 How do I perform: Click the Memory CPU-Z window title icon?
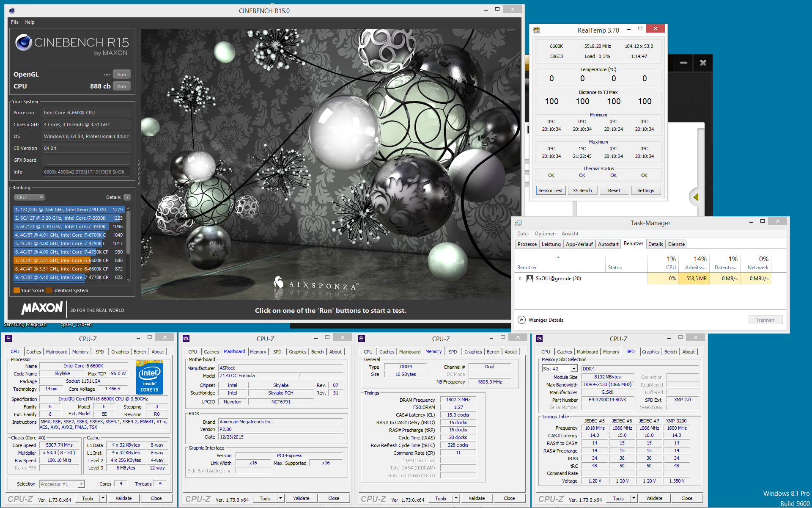point(361,339)
